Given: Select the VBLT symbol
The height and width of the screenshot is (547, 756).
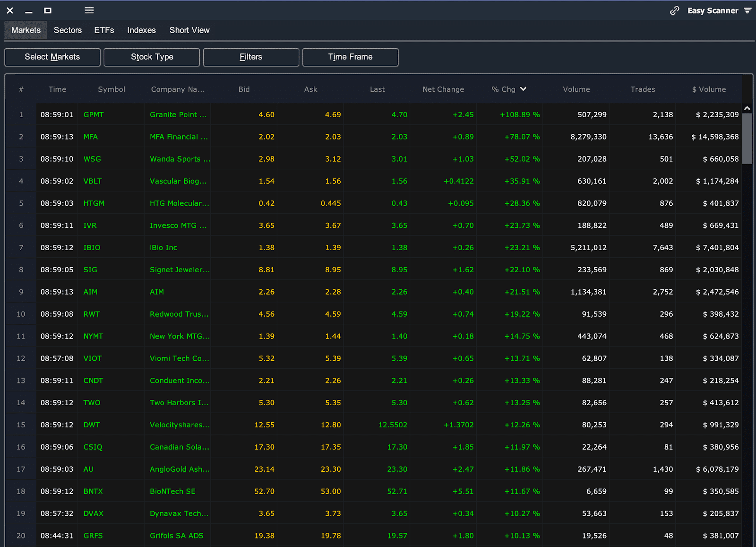Looking at the screenshot, I should (x=93, y=182).
